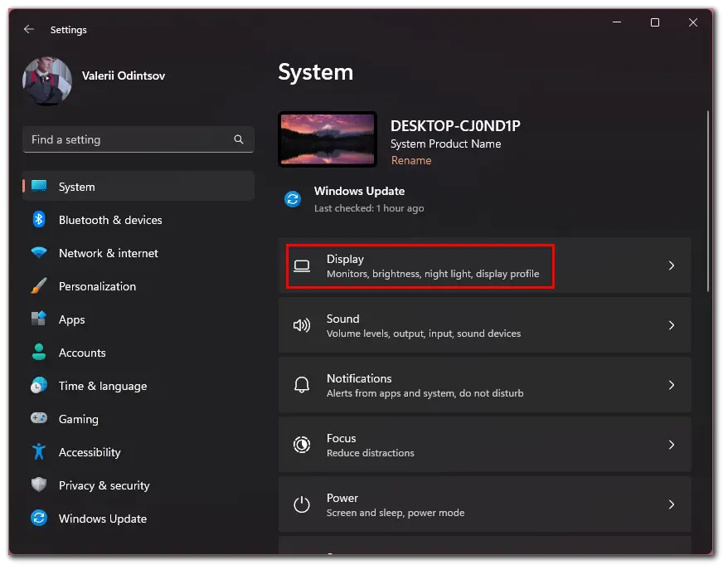Screen dimensions: 728x570
Task: Minimize the Settings window
Action: coord(617,22)
